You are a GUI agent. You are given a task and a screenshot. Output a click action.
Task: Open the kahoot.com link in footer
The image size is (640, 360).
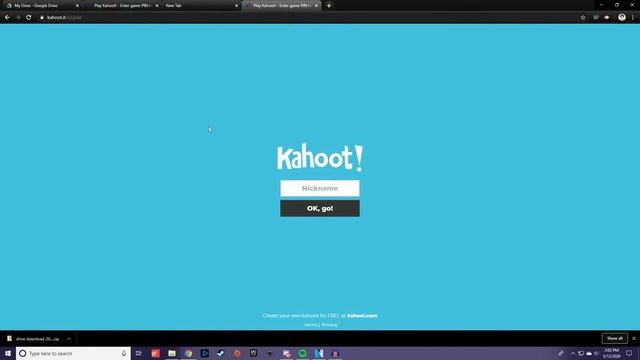coord(362,316)
